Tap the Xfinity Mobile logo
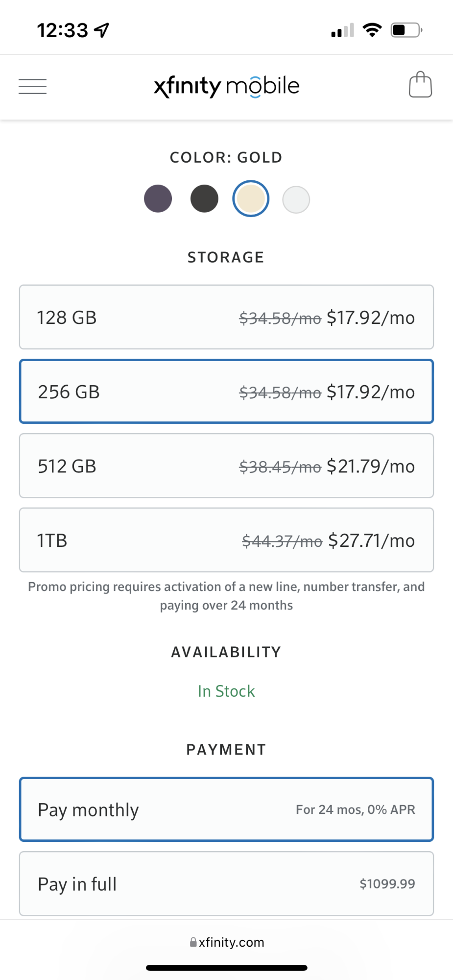This screenshot has height=980, width=453. 226,86
